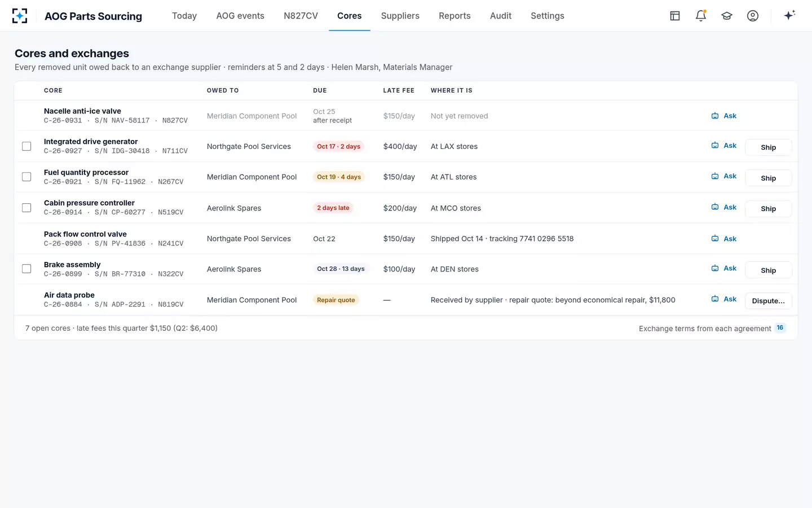The width and height of the screenshot is (812, 508).
Task: Ship the Brake assembly core
Action: (768, 270)
